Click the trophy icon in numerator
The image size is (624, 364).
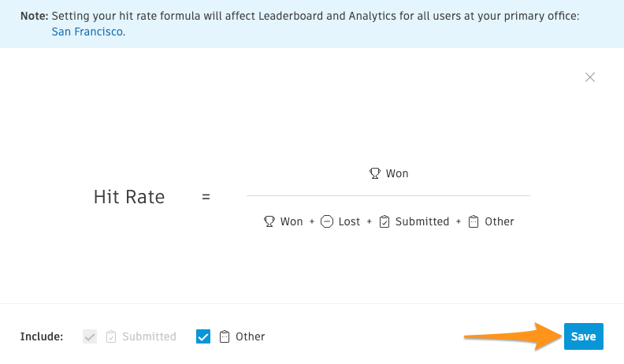374,173
